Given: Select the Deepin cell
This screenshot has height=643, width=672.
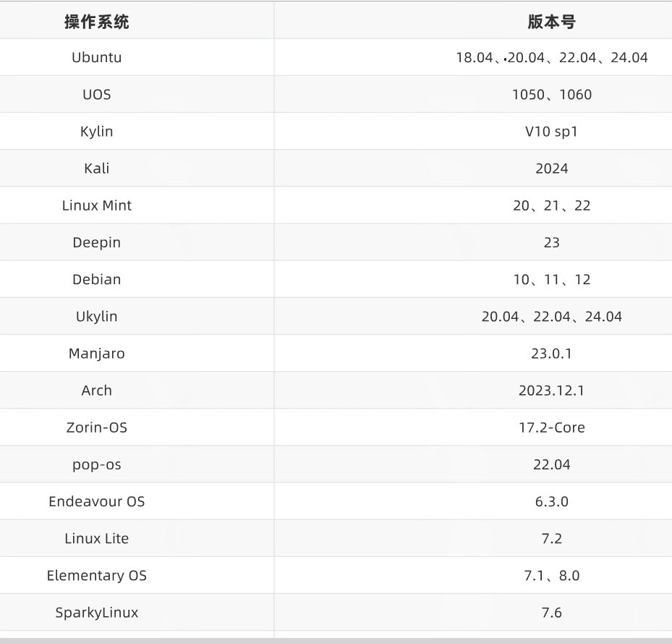Looking at the screenshot, I should (96, 242).
